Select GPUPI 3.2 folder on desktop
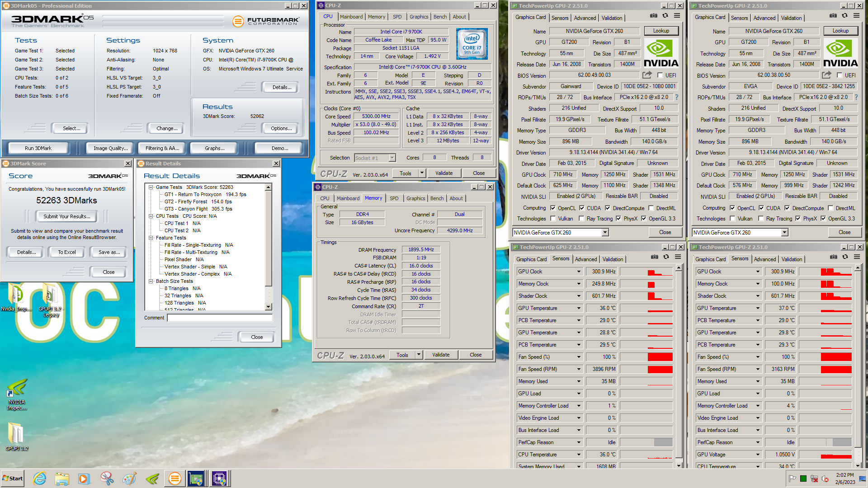 click(x=17, y=437)
